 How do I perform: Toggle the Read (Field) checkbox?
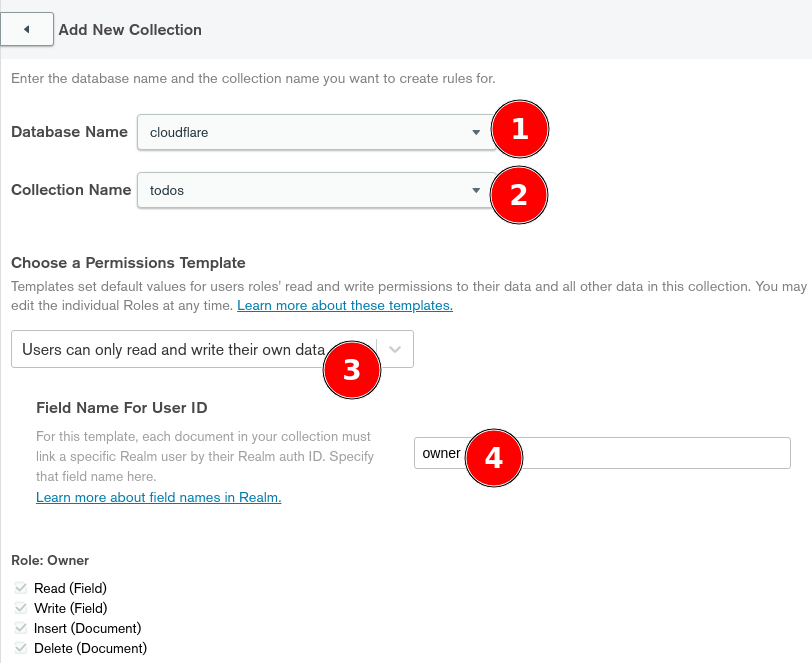pyautogui.click(x=21, y=588)
